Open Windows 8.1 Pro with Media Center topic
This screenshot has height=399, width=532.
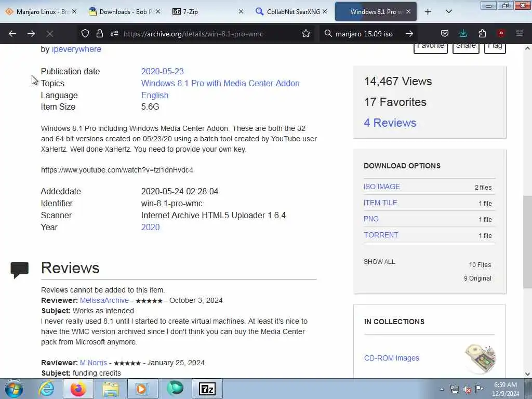pyautogui.click(x=220, y=84)
